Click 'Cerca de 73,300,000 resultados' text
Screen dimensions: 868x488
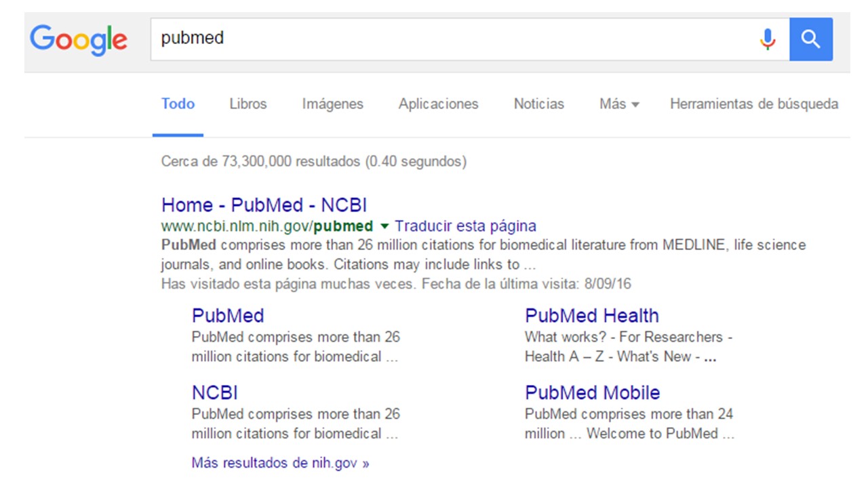[261, 161]
